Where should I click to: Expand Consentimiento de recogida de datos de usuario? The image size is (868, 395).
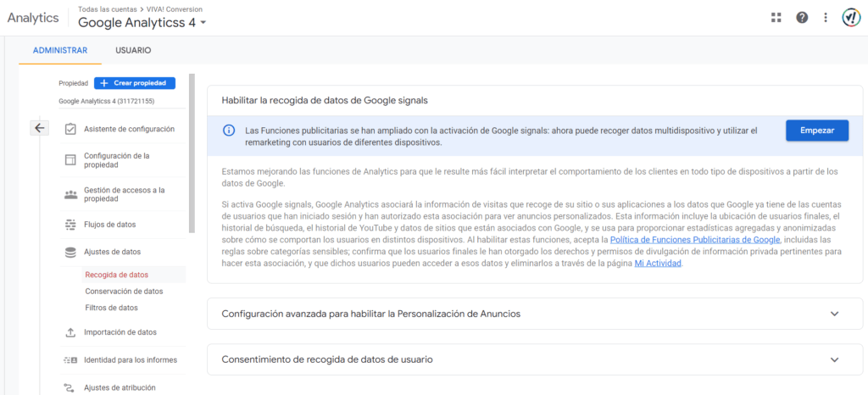pyautogui.click(x=835, y=359)
